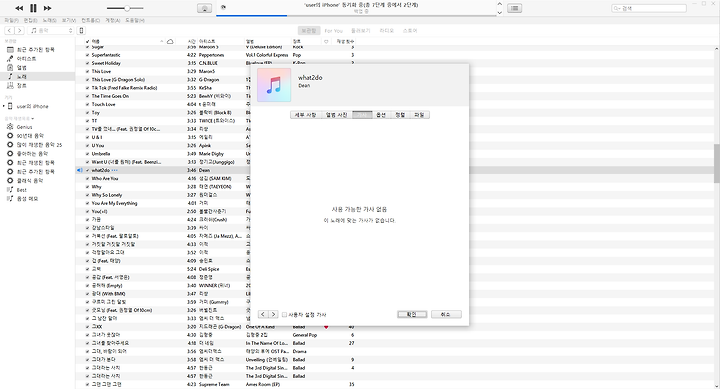Uncheck the Umbrella song checkbox
The height and width of the screenshot is (389, 720).
[x=87, y=154]
